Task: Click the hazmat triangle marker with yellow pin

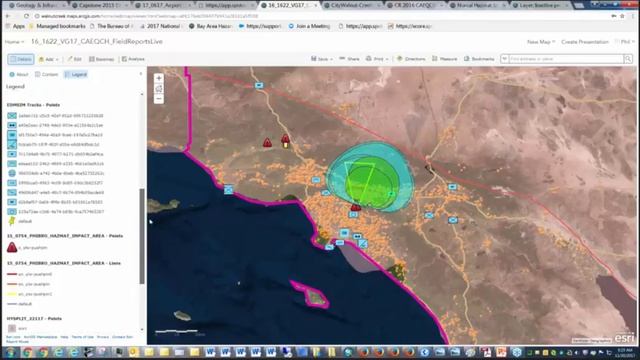Action: click(x=286, y=141)
